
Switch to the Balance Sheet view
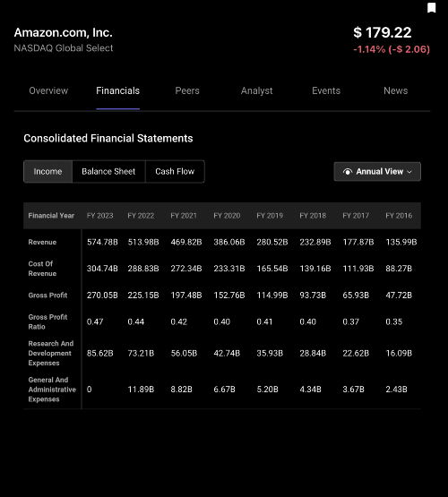tap(108, 171)
